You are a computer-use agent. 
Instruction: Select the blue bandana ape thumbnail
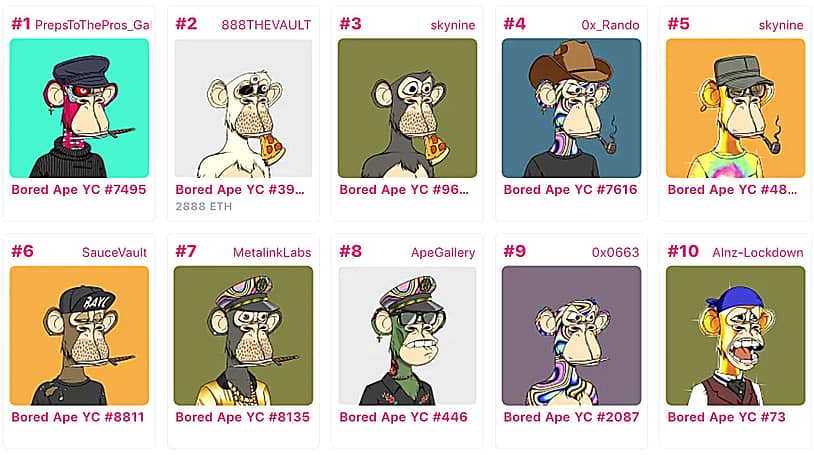pos(736,336)
